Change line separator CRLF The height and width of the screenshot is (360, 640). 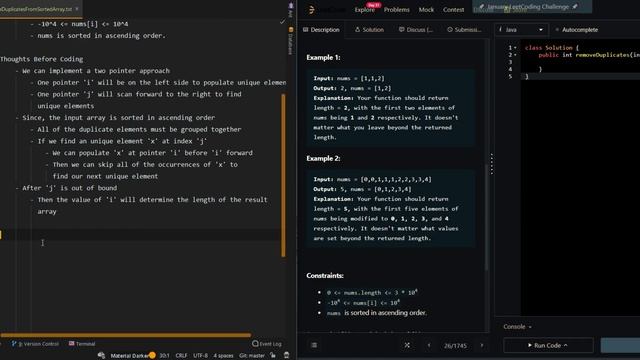(x=181, y=356)
